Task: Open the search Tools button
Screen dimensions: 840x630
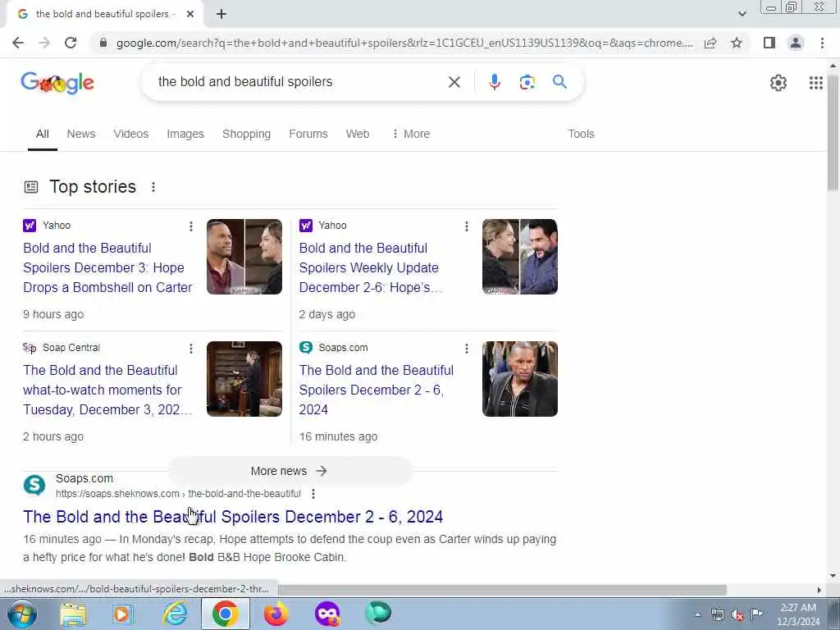Action: (x=582, y=134)
